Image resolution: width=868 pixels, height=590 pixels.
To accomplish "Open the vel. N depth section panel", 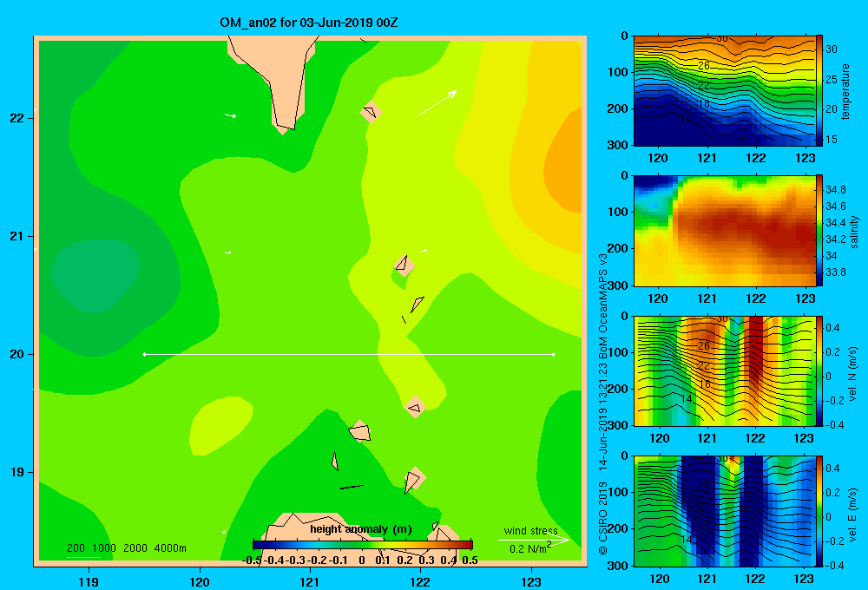I will click(x=724, y=370).
